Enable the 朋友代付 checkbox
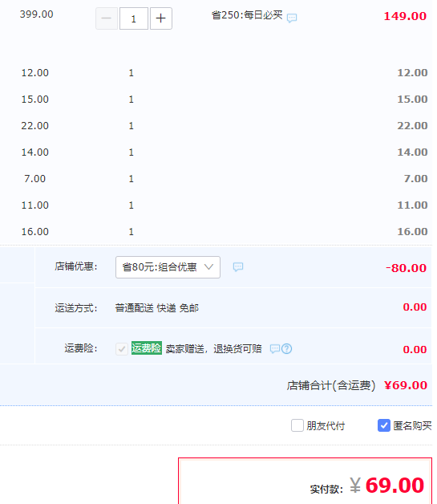Image resolution: width=437 pixels, height=504 pixels. pos(297,425)
